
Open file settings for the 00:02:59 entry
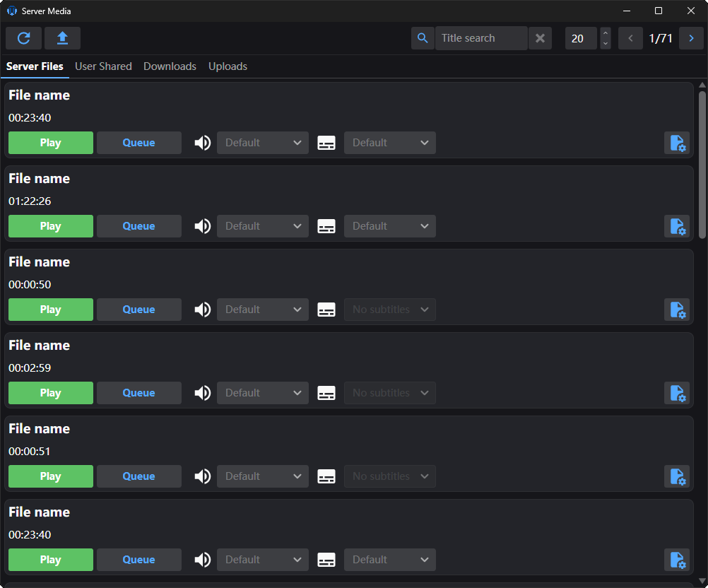click(677, 393)
